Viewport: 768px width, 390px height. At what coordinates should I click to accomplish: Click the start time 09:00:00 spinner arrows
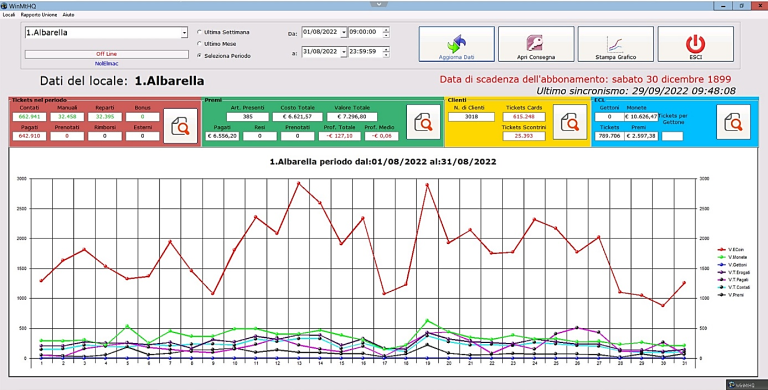click(386, 32)
